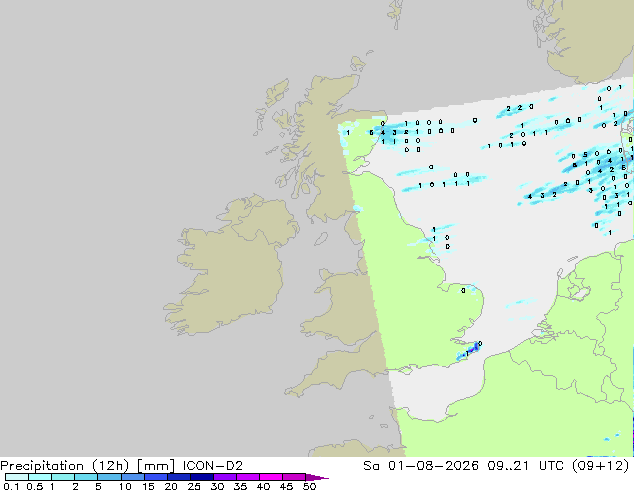Click the 15–20 mm legend swatch

156,477
